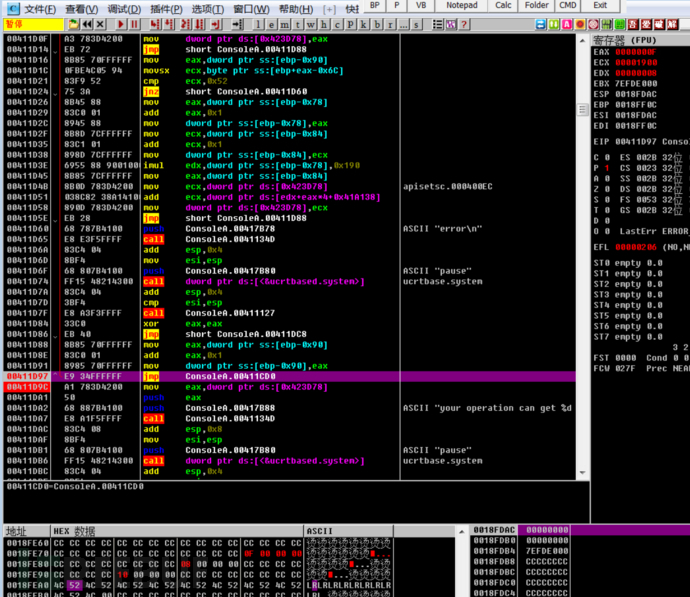The width and height of the screenshot is (690, 597).
Task: Open the 文件(F) File menu
Action: click(40, 8)
